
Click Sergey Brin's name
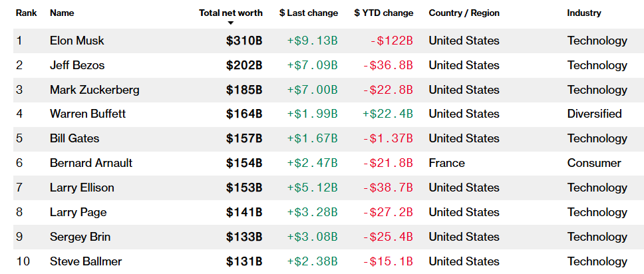click(x=80, y=237)
